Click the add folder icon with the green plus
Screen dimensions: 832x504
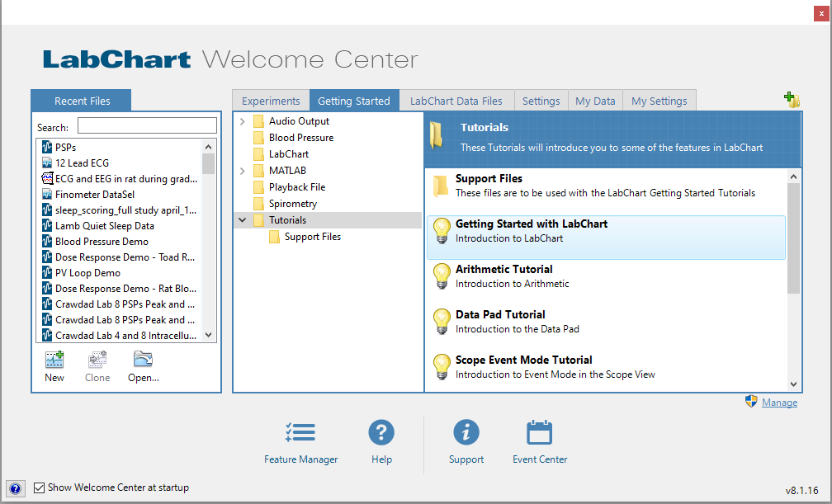coord(792,100)
